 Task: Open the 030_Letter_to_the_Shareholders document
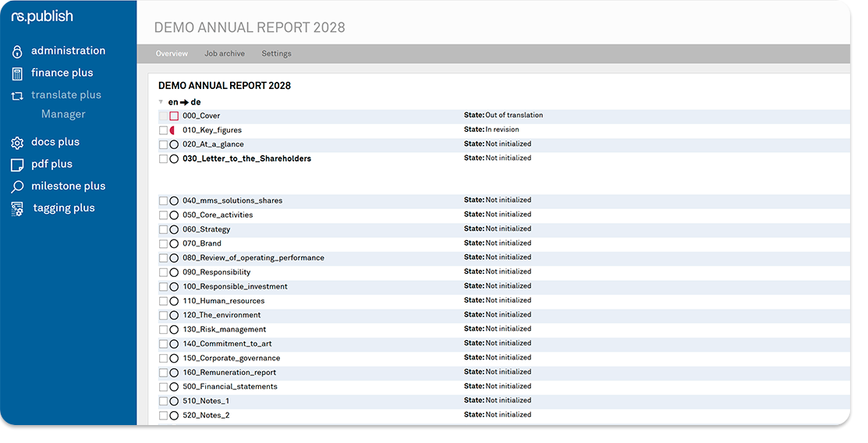coord(246,159)
